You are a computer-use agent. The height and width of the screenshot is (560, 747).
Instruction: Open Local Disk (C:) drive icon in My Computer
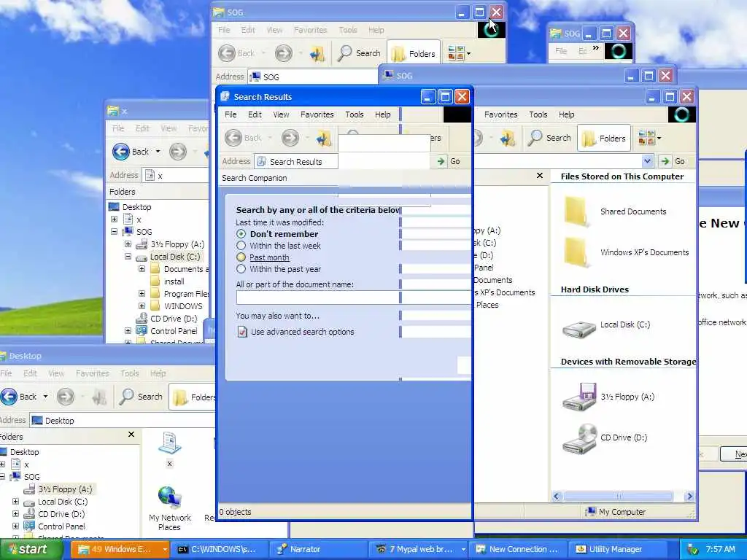(578, 327)
